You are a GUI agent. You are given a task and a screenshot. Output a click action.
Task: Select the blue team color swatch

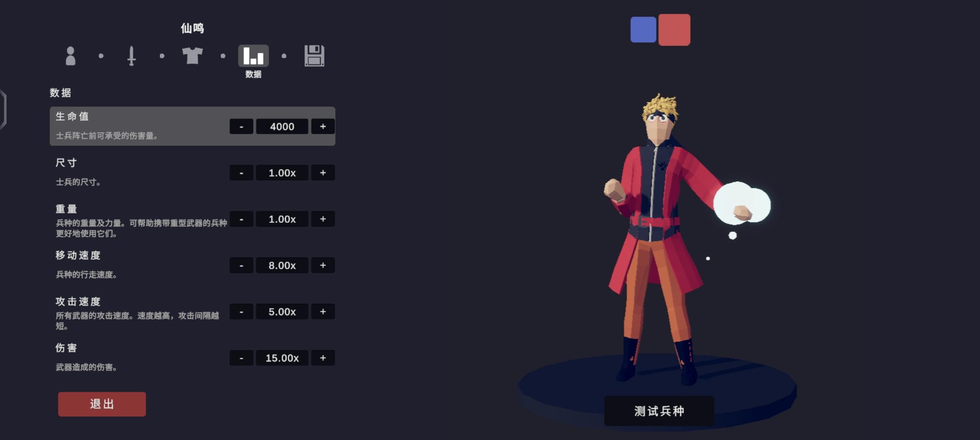tap(643, 30)
